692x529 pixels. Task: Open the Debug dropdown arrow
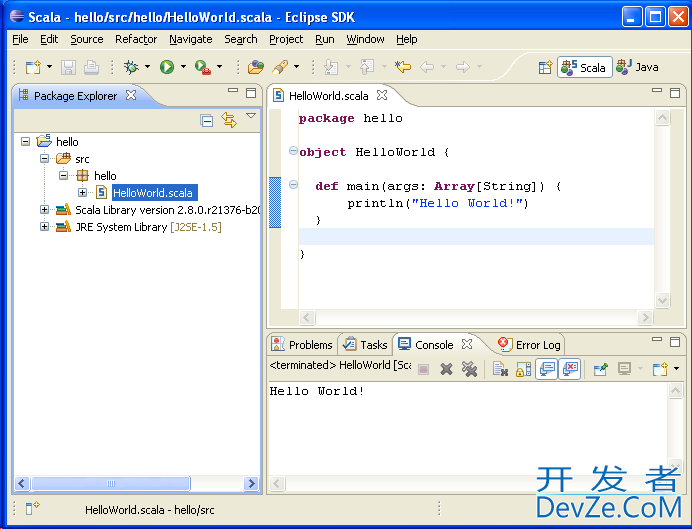(x=147, y=67)
